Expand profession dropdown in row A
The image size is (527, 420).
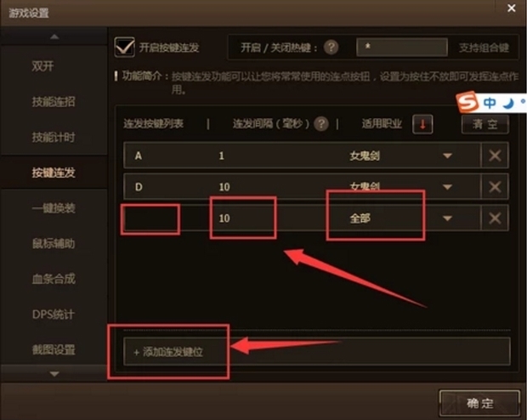click(x=447, y=156)
